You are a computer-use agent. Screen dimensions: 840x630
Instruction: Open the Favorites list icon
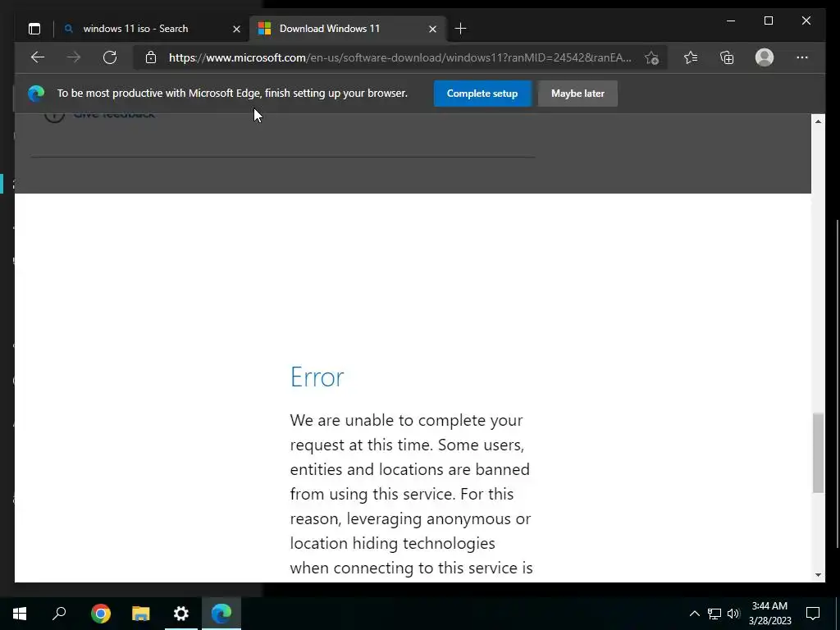tap(691, 57)
